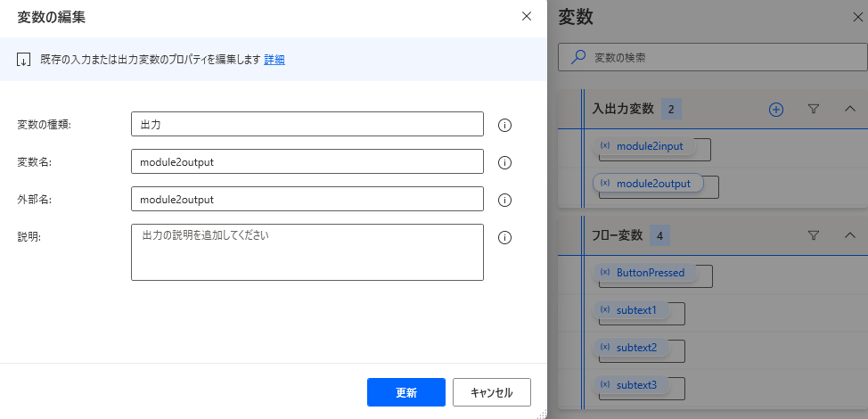Select the module2input variable

click(644, 147)
